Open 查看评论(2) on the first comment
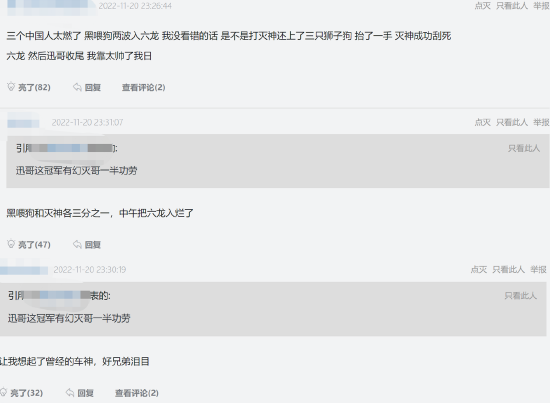The image size is (550, 403). 143,87
